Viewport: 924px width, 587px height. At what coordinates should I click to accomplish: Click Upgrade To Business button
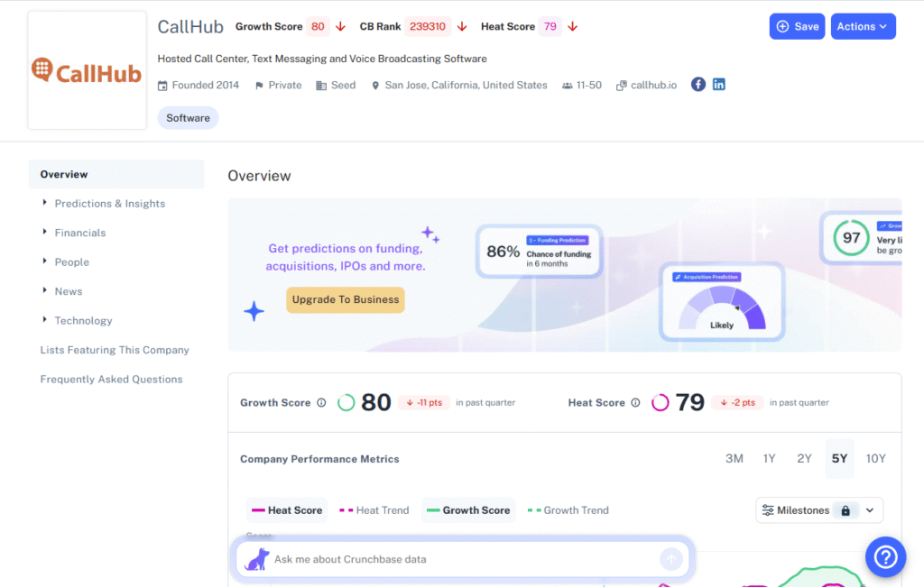pos(346,299)
